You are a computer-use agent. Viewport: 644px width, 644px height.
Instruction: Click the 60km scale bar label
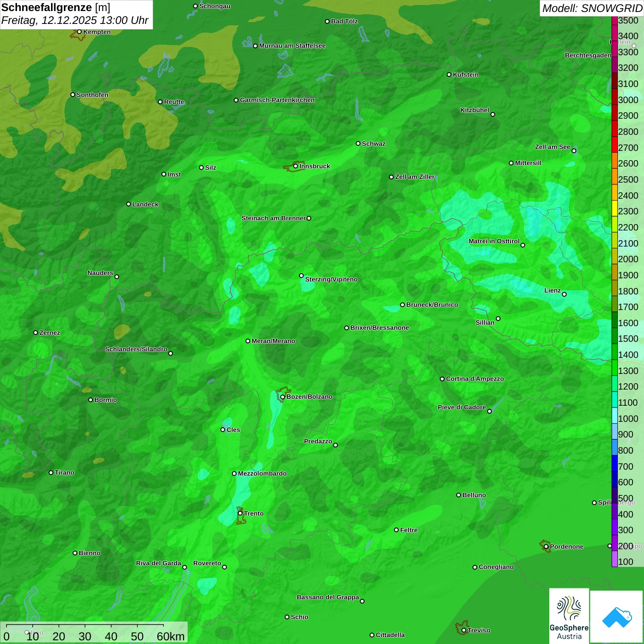pyautogui.click(x=171, y=636)
